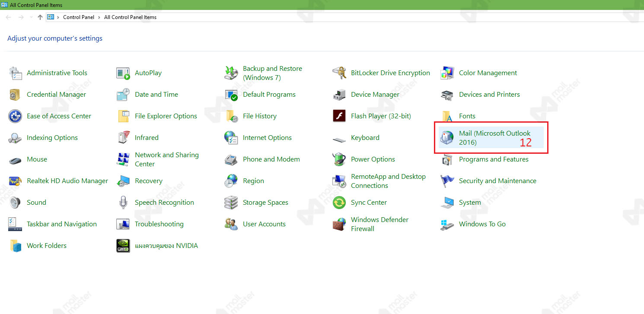
Task: Click the Flash Player icon
Action: coord(339,116)
